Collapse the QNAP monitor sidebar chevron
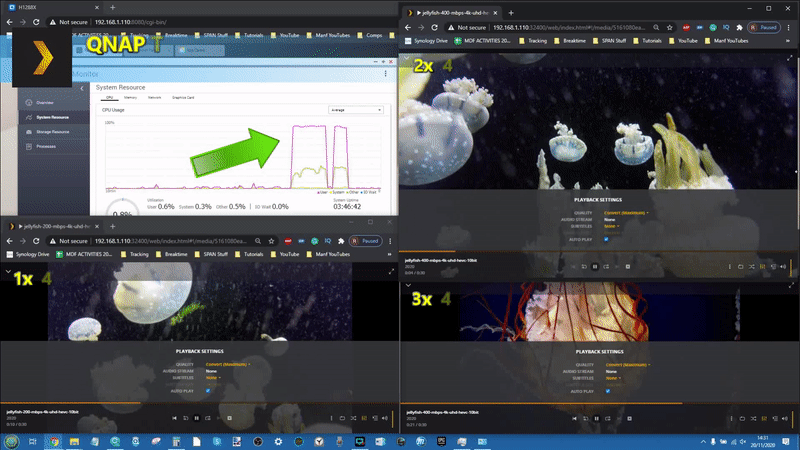800x450 pixels. [x=82, y=88]
